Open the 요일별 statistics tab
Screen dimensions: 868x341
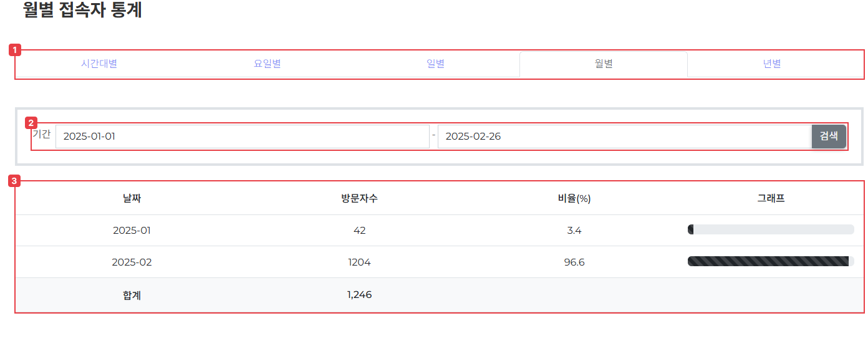268,64
